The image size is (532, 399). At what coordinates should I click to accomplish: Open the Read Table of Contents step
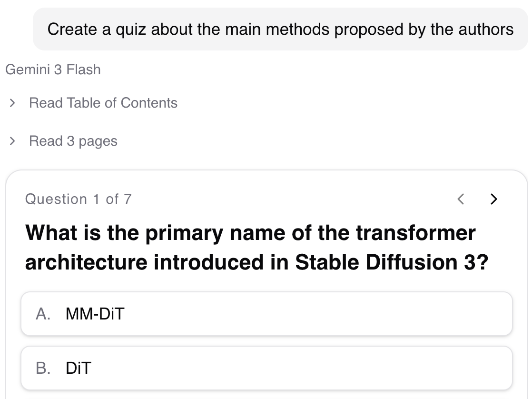click(x=103, y=103)
